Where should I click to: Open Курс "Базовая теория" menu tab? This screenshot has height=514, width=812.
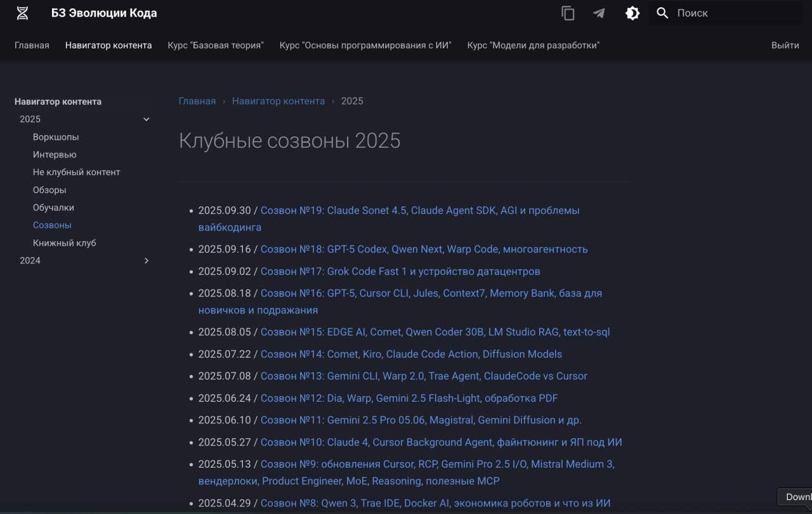[215, 45]
